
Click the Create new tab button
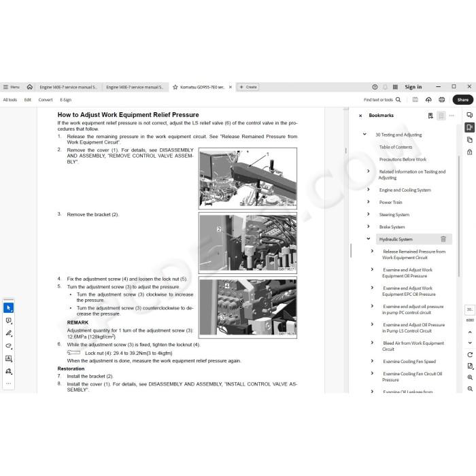point(248,87)
